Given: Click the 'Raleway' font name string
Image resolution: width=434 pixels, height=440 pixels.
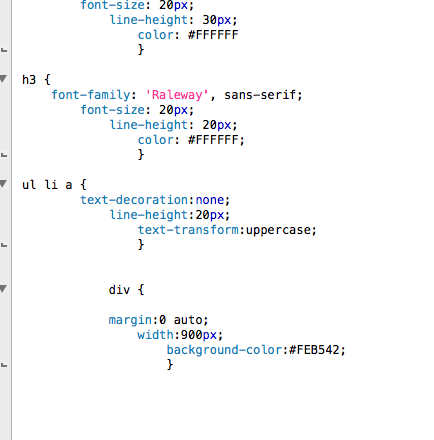Looking at the screenshot, I should [x=177, y=95].
